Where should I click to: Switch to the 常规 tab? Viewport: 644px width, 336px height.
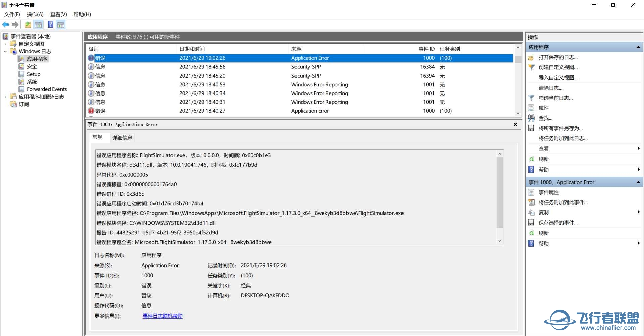98,137
